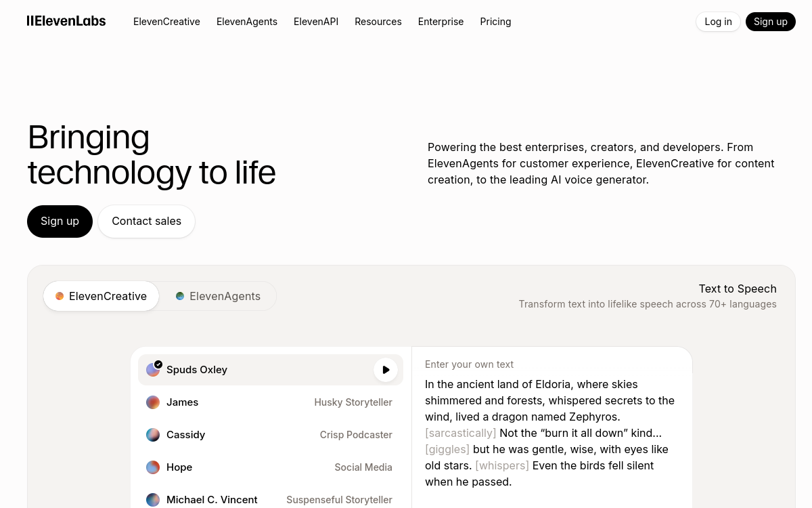Viewport: 812px width, 508px height.
Task: Click James's Husky Storyteller avatar icon
Action: [153, 402]
